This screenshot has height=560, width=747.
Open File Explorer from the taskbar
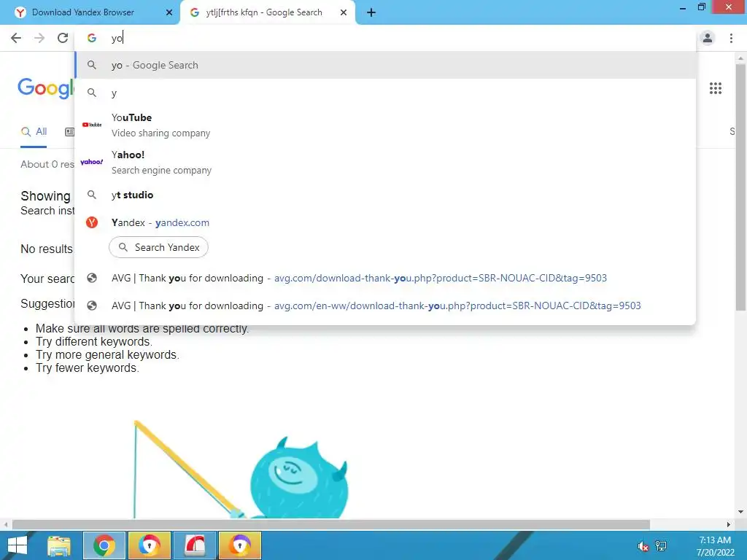(59, 545)
